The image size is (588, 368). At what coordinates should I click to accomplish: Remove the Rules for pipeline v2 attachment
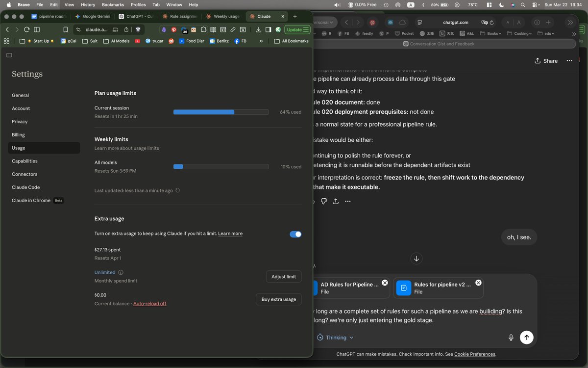[478, 283]
